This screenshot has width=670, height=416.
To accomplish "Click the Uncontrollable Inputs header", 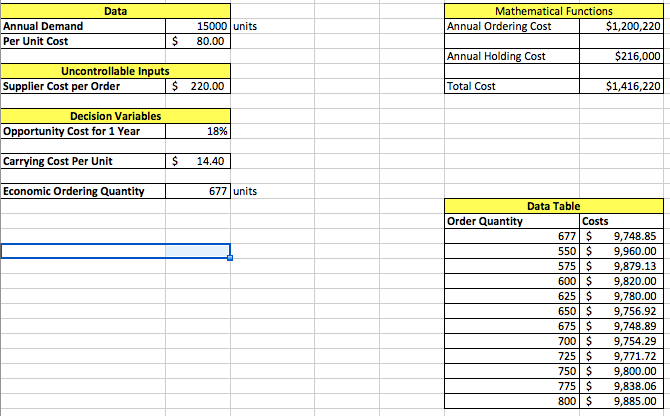I will 115,71.
